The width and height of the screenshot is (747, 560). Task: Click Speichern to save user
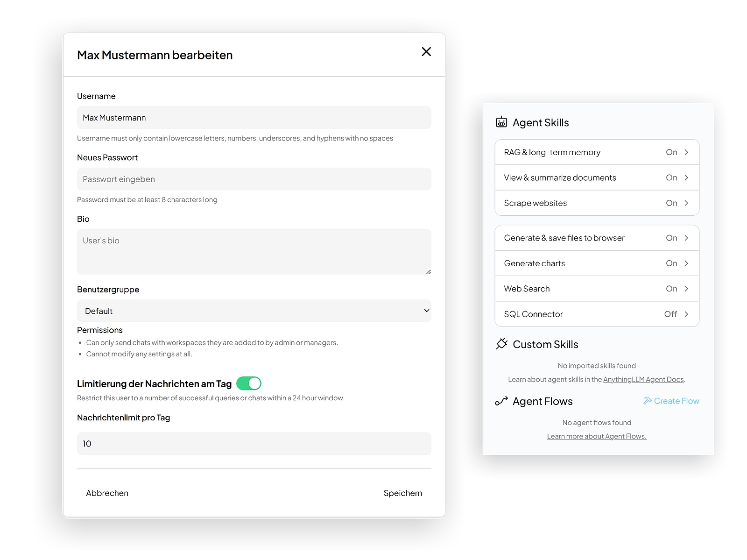pyautogui.click(x=403, y=493)
